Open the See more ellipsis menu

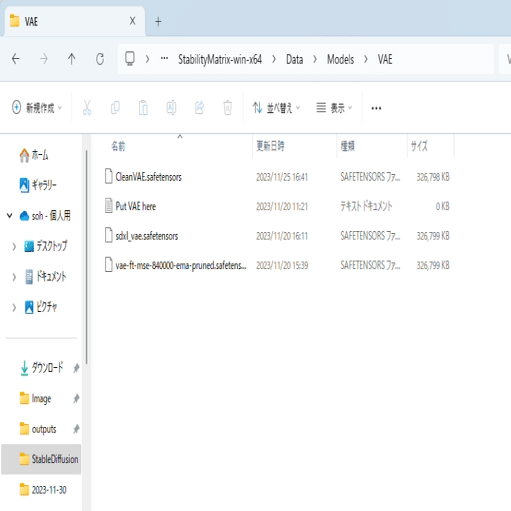tap(376, 108)
